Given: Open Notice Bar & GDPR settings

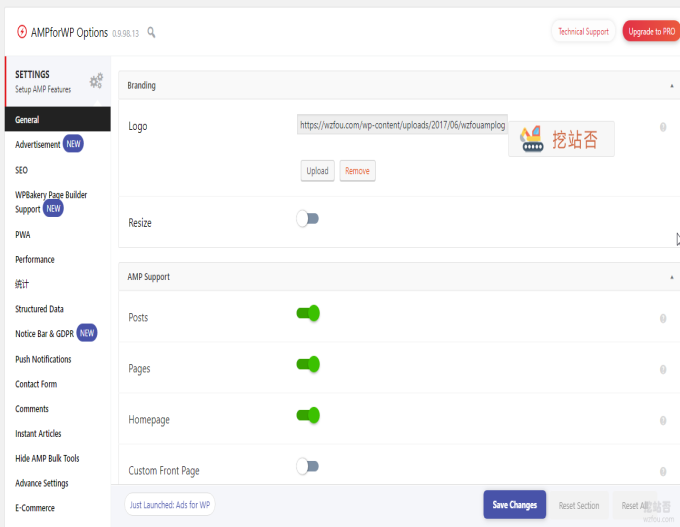Looking at the screenshot, I should (44, 334).
